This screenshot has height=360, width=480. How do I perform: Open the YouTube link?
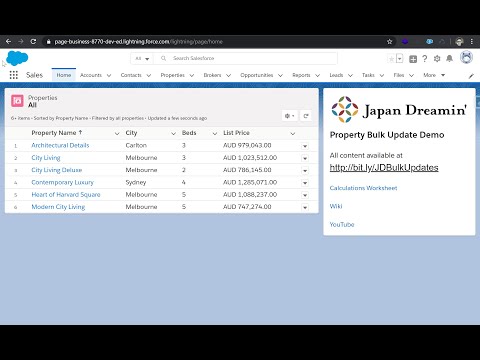coord(342,225)
